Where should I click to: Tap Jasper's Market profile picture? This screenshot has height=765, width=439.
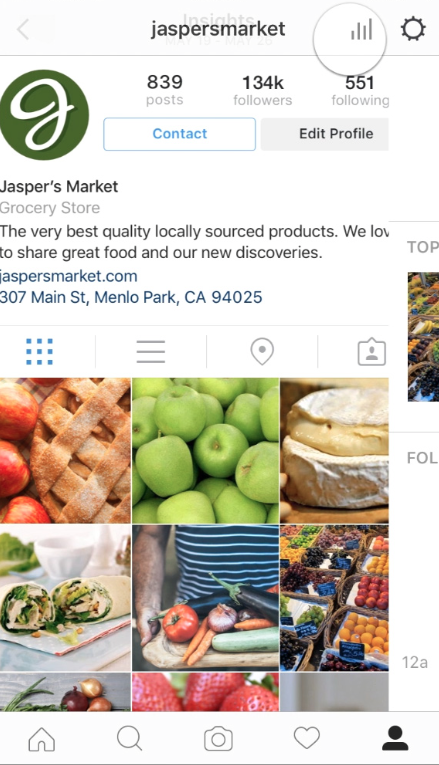click(x=44, y=115)
